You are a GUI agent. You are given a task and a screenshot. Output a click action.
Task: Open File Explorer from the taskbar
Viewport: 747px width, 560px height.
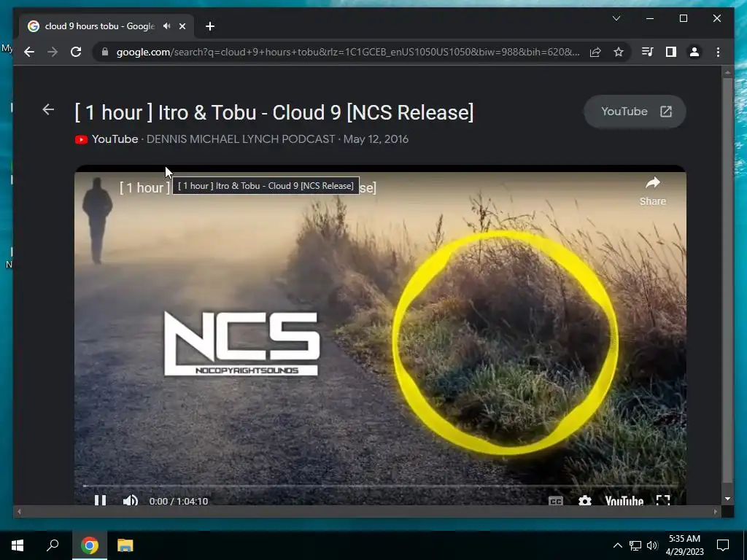tap(125, 545)
